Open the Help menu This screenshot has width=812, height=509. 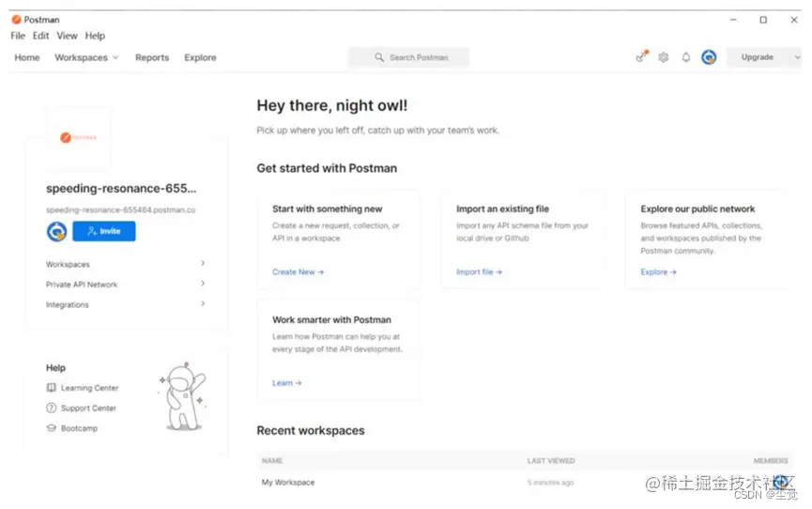(95, 36)
